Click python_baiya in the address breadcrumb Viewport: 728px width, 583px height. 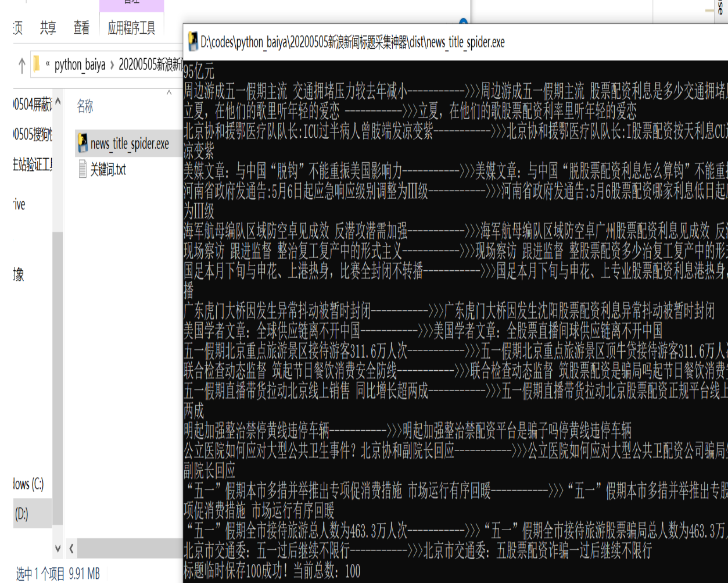pyautogui.click(x=80, y=65)
